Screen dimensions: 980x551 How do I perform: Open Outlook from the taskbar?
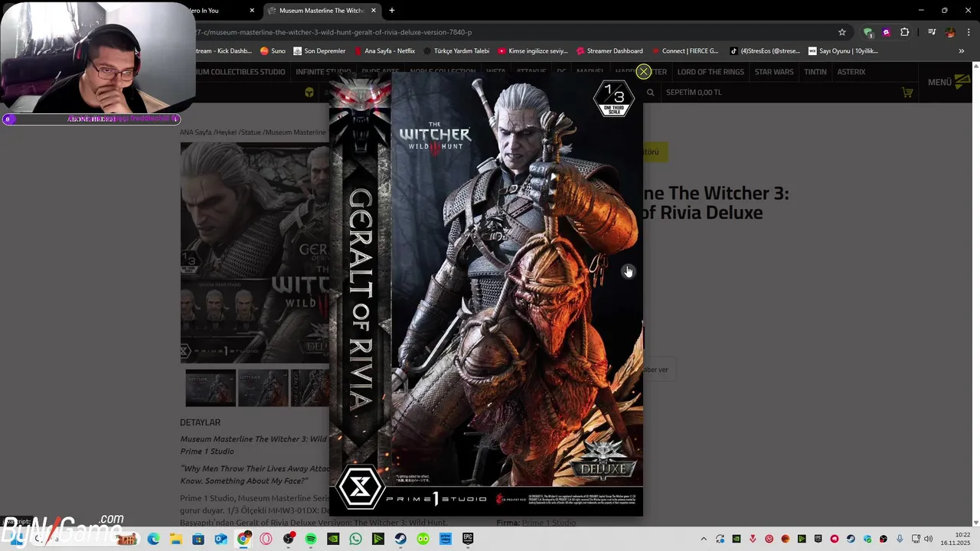tap(220, 539)
